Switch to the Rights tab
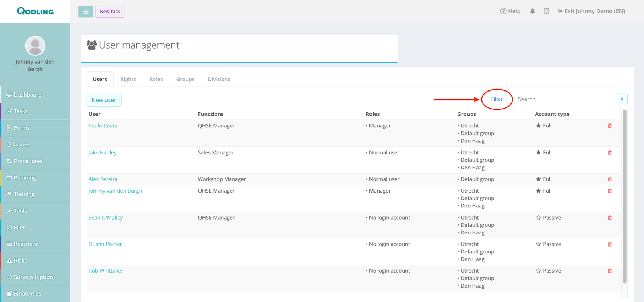This screenshot has height=302, width=644. click(x=128, y=79)
